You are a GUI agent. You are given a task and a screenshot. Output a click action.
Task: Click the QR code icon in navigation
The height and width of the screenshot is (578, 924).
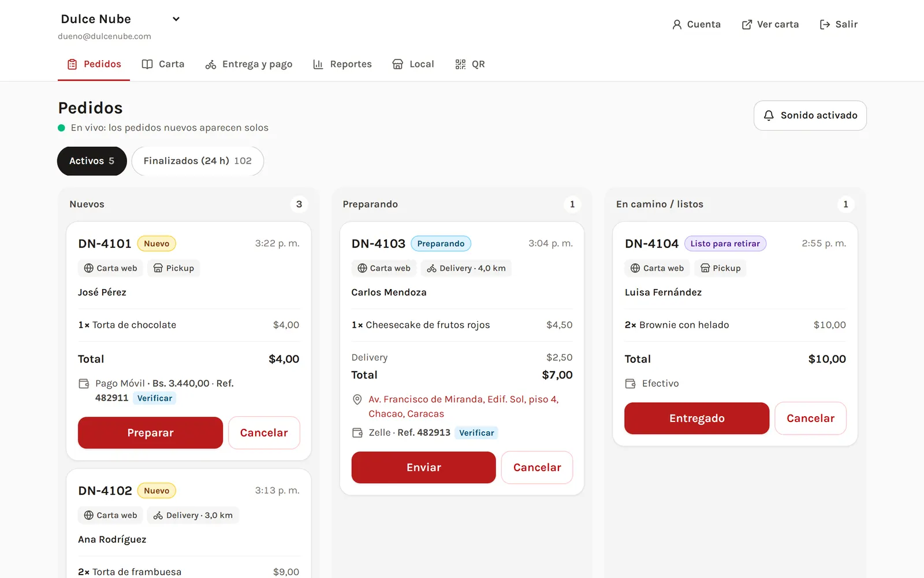tap(460, 64)
